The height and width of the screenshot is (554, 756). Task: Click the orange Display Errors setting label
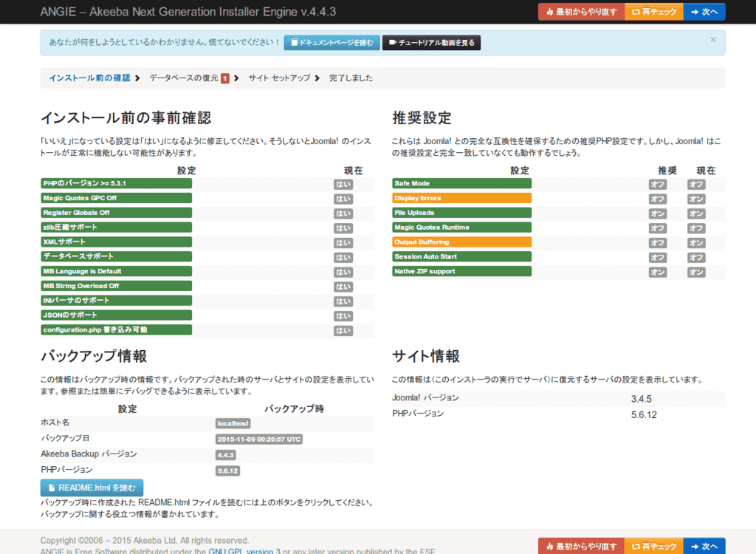click(461, 198)
